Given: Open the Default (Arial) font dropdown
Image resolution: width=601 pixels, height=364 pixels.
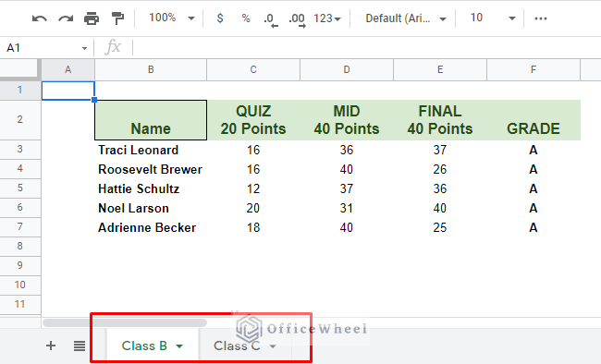Looking at the screenshot, I should (x=406, y=18).
